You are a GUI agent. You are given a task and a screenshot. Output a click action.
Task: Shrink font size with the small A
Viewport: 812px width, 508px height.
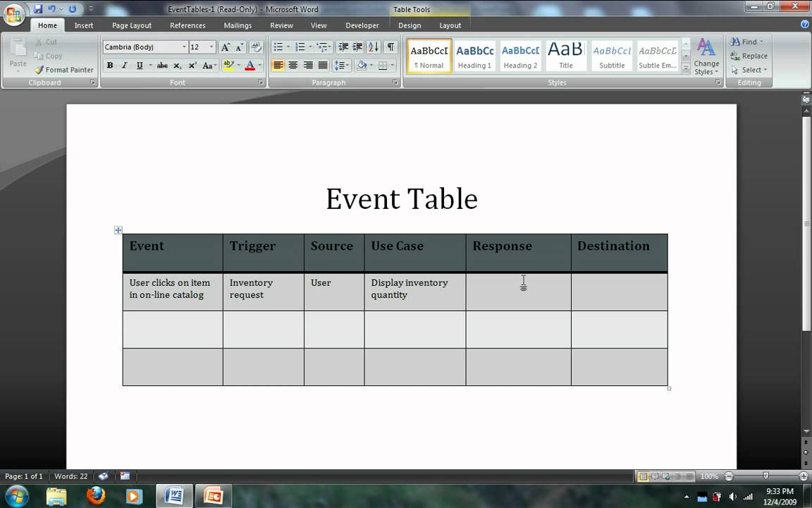(239, 47)
